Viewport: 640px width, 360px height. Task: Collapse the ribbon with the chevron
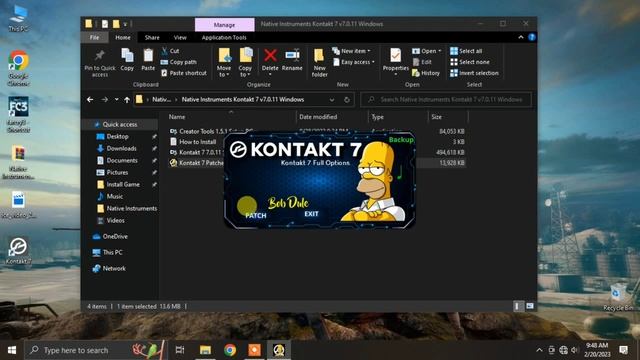(521, 37)
